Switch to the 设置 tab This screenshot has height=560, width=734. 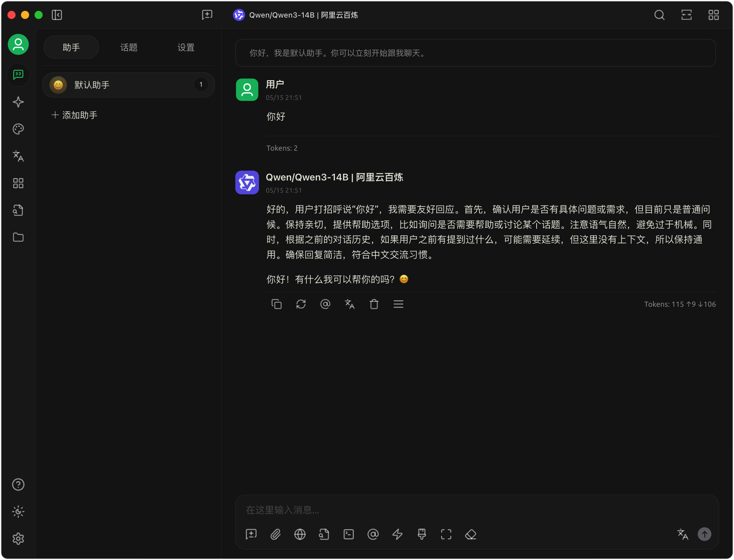click(186, 47)
